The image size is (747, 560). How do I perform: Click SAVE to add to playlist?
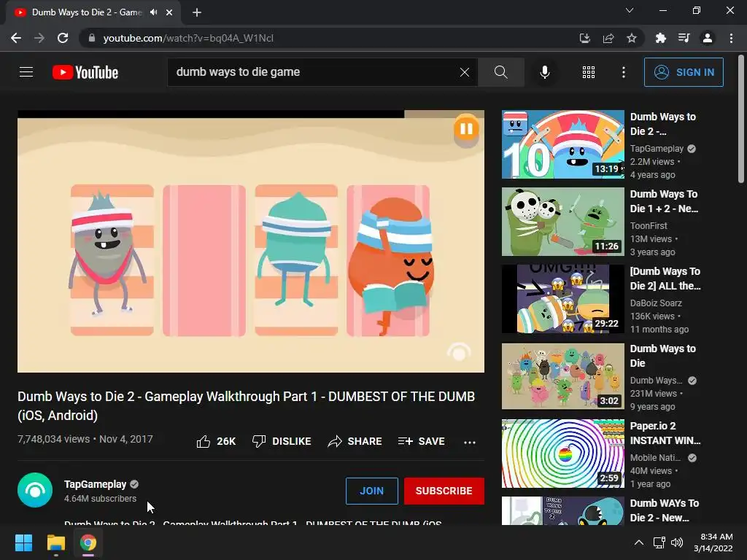click(x=422, y=441)
